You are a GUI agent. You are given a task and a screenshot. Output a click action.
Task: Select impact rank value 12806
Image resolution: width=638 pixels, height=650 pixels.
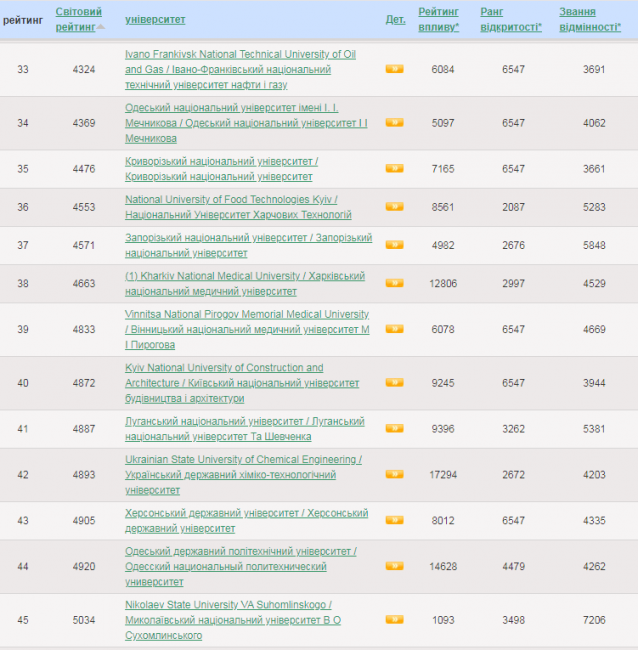coord(443,284)
